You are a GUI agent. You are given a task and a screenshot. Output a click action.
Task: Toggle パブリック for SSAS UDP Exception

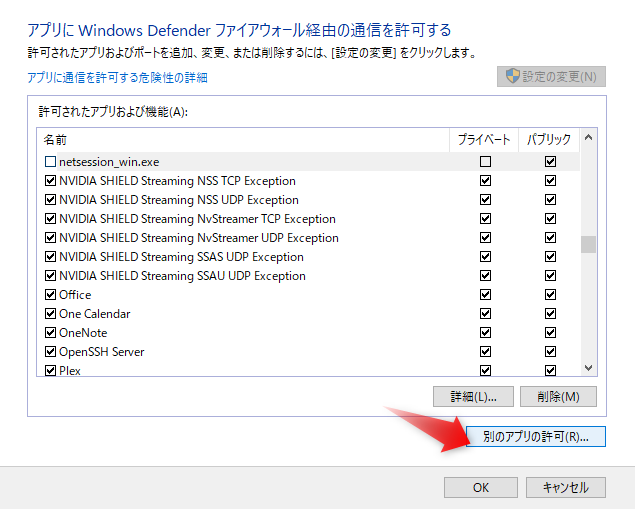pyautogui.click(x=550, y=257)
